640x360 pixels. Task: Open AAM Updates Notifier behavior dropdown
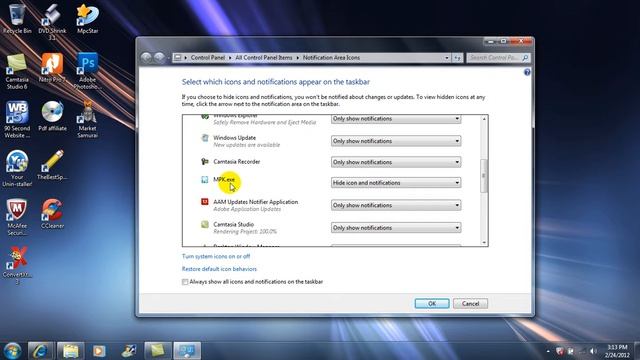coord(396,205)
